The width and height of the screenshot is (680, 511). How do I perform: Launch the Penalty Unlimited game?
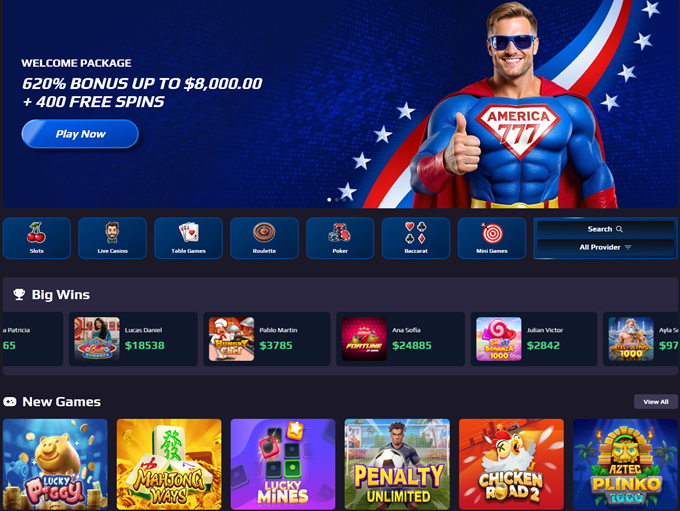tap(397, 464)
